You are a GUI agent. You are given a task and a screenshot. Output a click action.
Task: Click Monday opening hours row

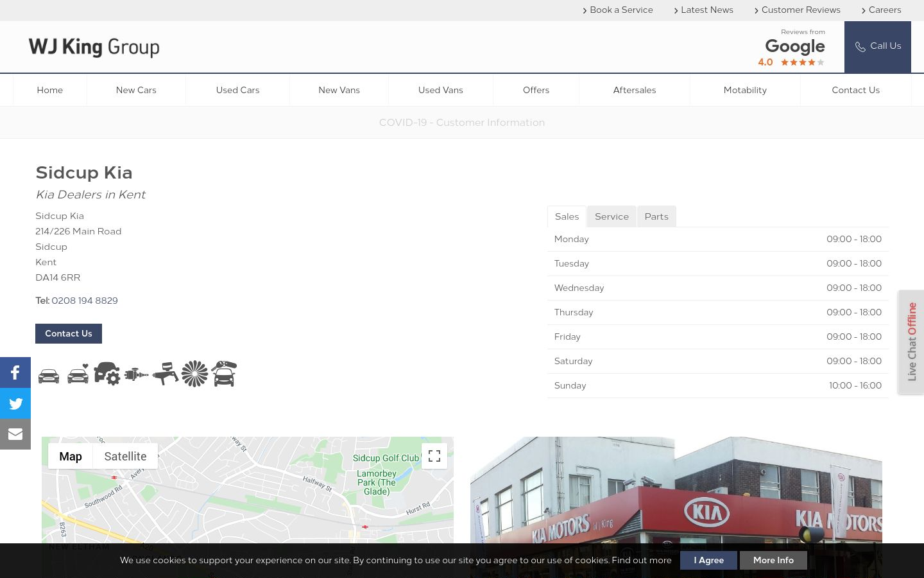coord(718,239)
